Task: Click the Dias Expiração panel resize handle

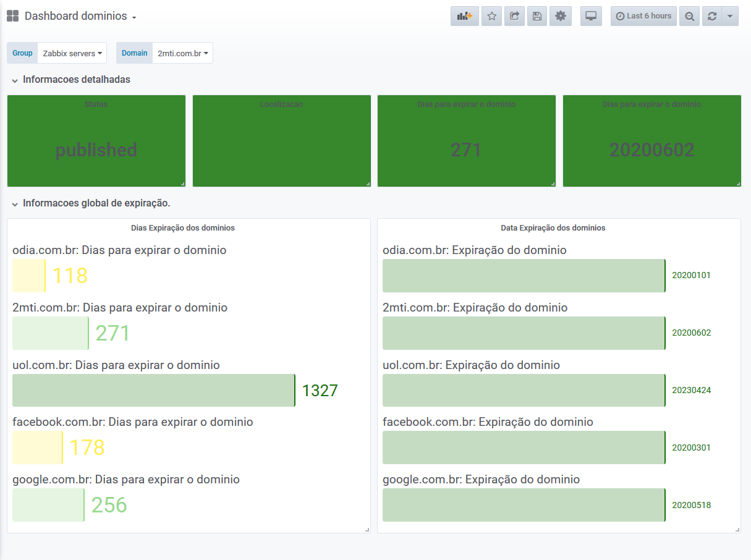Action: point(367,530)
